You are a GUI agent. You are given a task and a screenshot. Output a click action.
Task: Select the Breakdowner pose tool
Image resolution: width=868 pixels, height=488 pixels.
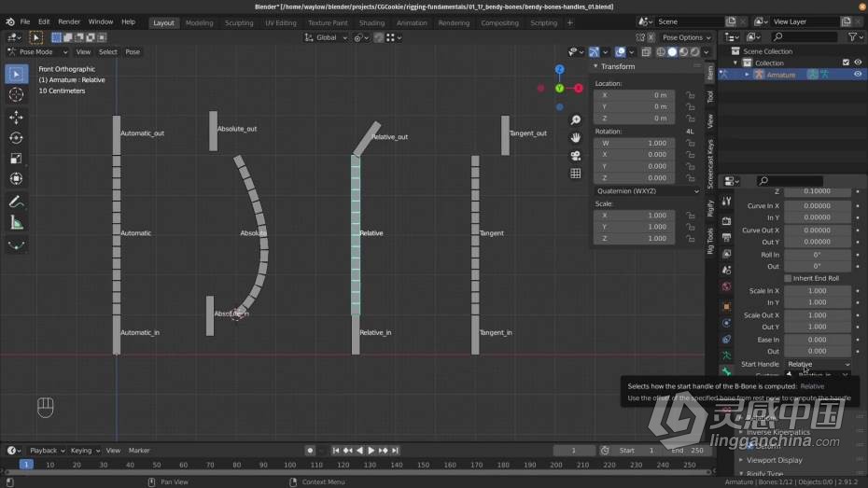16,245
